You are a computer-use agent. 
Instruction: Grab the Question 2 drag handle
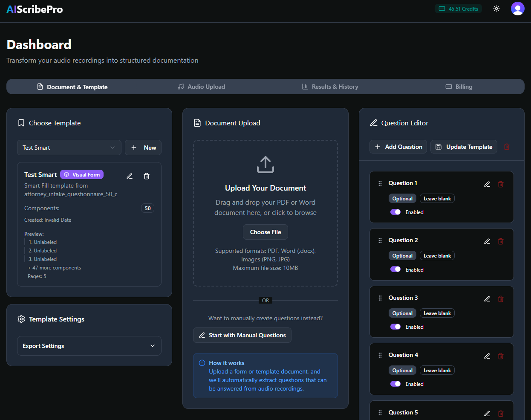tap(380, 240)
